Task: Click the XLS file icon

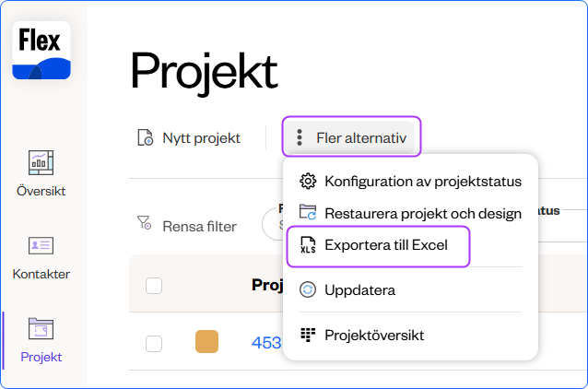Action: coord(309,246)
